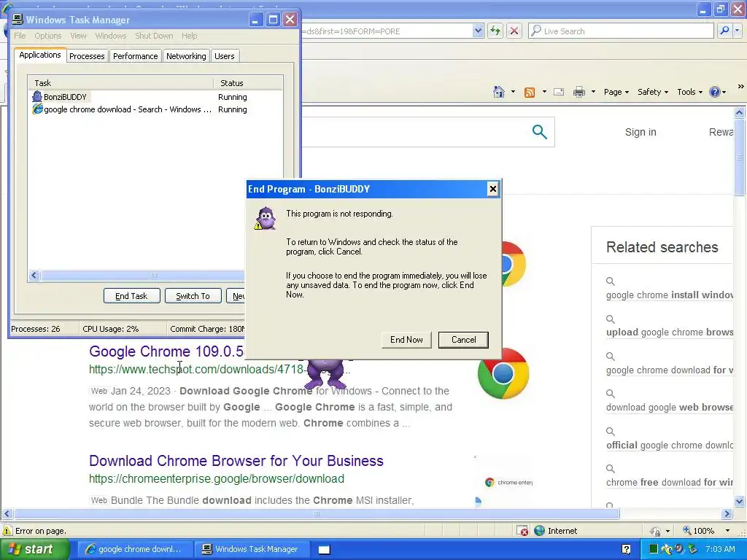Image resolution: width=747 pixels, height=560 pixels.
Task: Click the Read Mail envelope icon
Action: pos(559,92)
